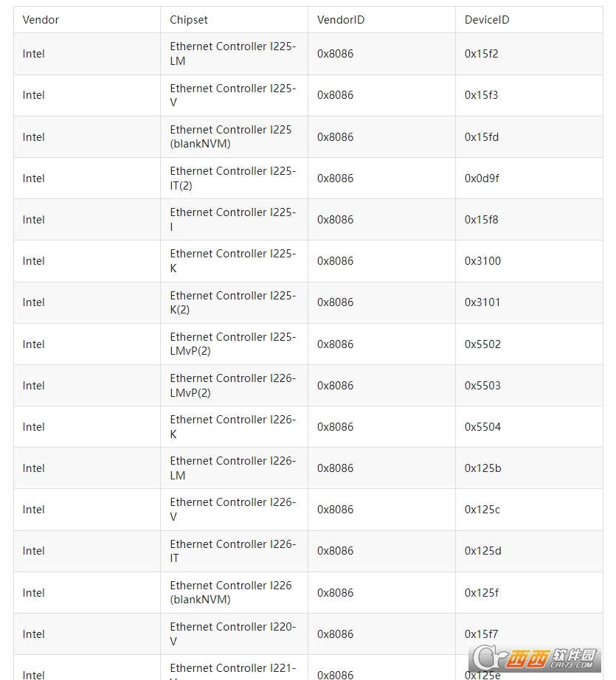616x680 pixels.
Task: Select device ID 0x15f8
Action: click(481, 220)
